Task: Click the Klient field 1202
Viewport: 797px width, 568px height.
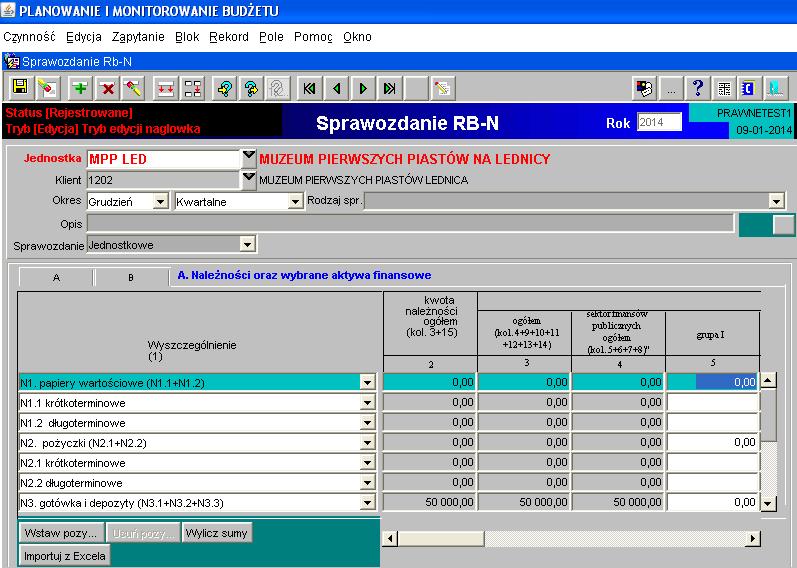Action: click(x=163, y=180)
